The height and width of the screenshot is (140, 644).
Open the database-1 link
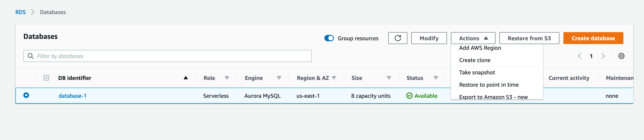(72, 96)
